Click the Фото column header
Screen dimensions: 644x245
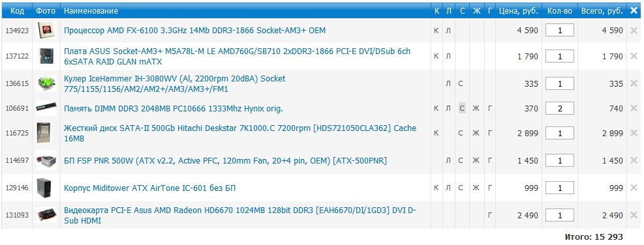(46, 11)
